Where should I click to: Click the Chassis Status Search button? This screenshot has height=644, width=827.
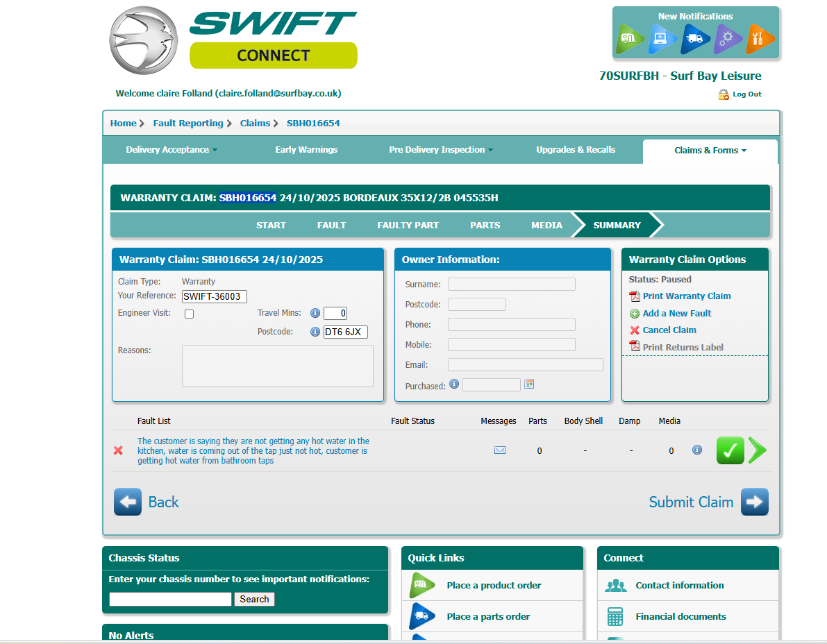tap(254, 599)
